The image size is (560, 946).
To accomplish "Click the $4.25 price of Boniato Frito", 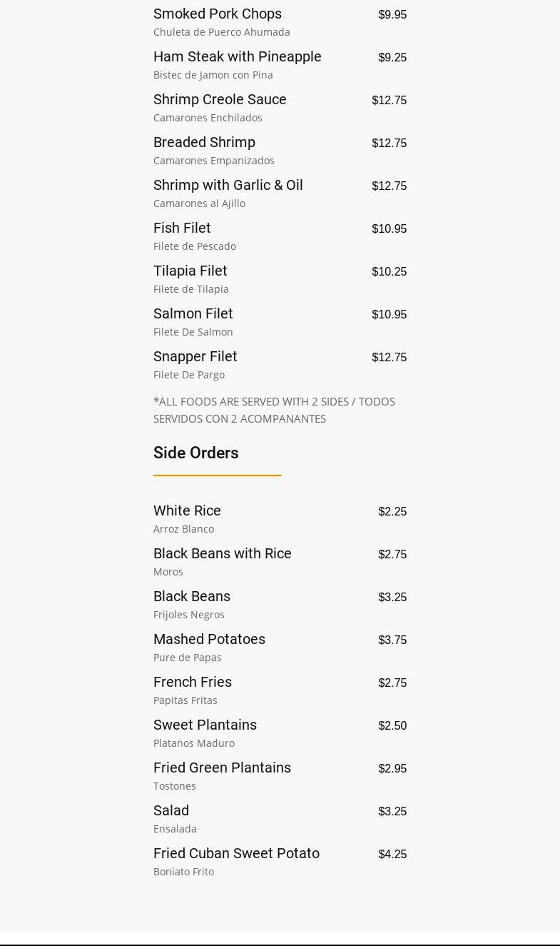I will [392, 855].
